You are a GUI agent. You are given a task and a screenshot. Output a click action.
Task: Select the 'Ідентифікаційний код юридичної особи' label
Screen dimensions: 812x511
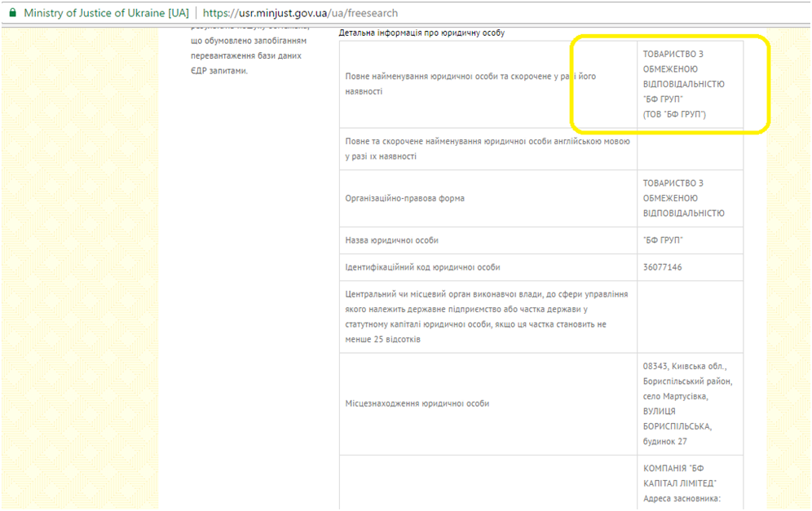click(422, 267)
